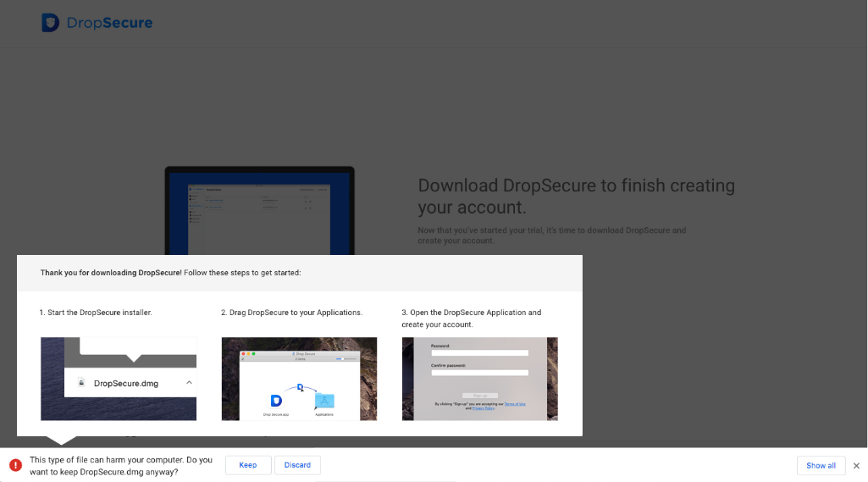Click the file harm warning message text
Viewport: 868px width, 482px height.
pyautogui.click(x=121, y=466)
